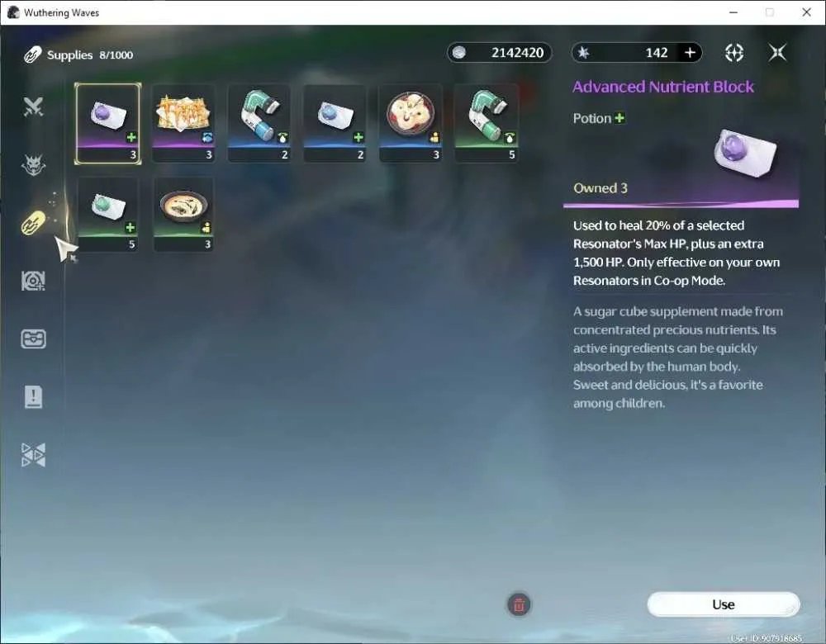Screen dimensions: 826x644
Task: Select the green nutrient block item slot
Action: pos(108,215)
